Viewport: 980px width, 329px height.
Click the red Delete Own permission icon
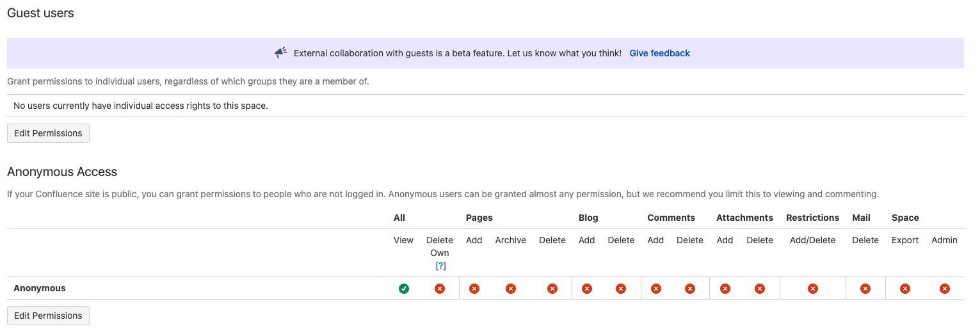point(440,289)
